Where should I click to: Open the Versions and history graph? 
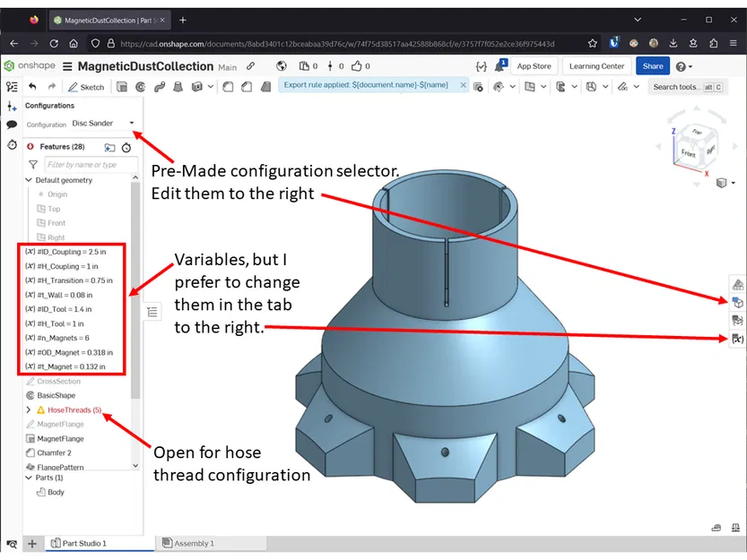(13, 86)
